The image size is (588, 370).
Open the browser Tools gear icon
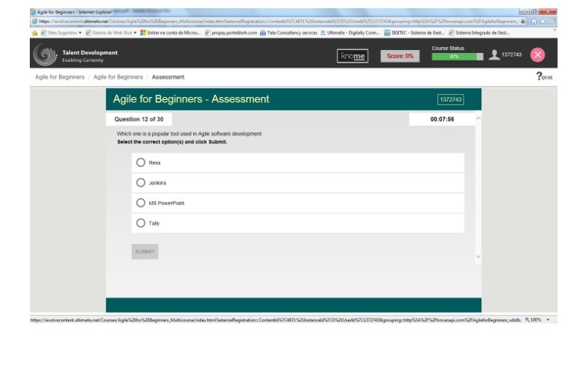(x=551, y=22)
